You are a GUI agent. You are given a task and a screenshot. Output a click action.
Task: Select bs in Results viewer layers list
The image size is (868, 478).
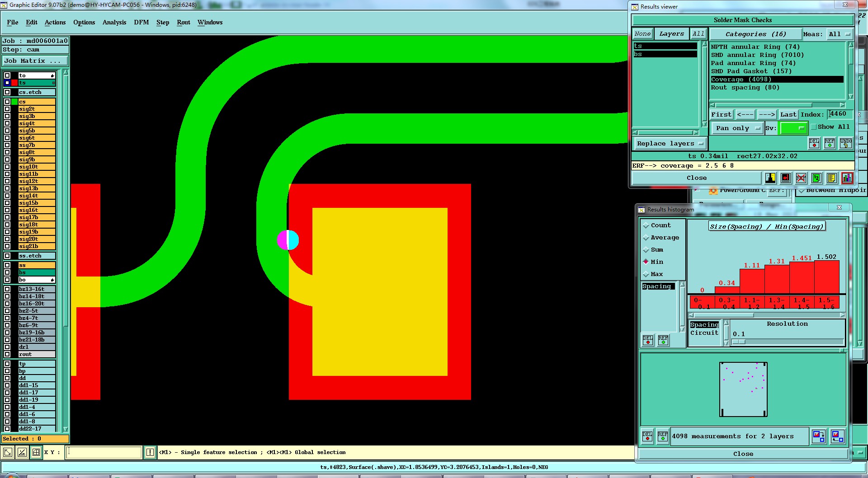pyautogui.click(x=665, y=54)
